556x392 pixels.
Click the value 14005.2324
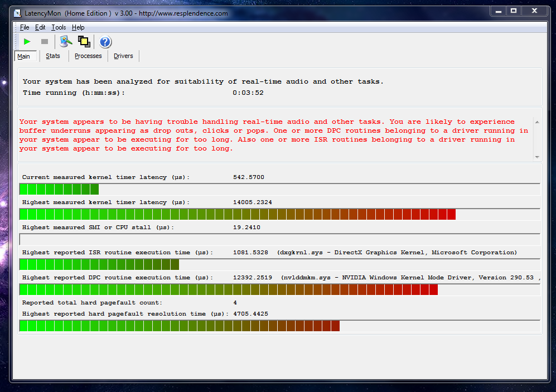pyautogui.click(x=253, y=202)
